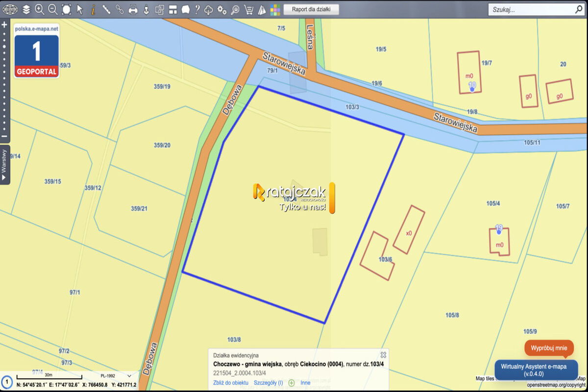Click the cloud upload icon
The height and width of the screenshot is (392, 588).
click(209, 9)
